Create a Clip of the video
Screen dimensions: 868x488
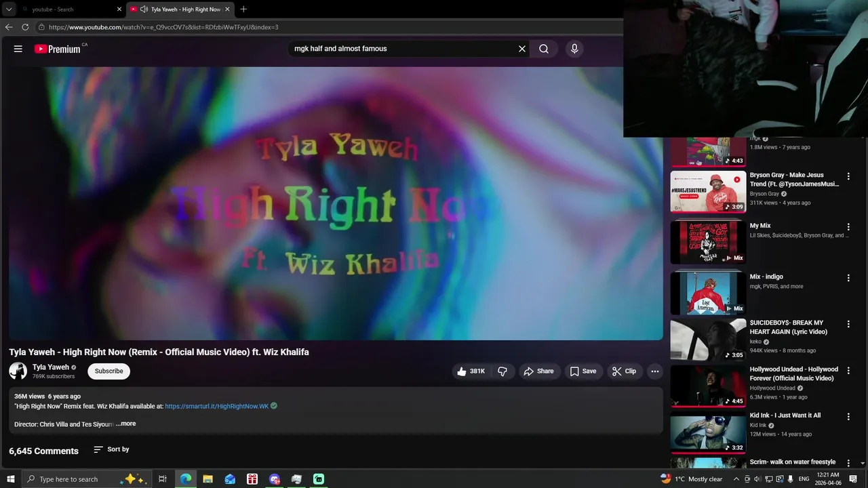pyautogui.click(x=624, y=371)
